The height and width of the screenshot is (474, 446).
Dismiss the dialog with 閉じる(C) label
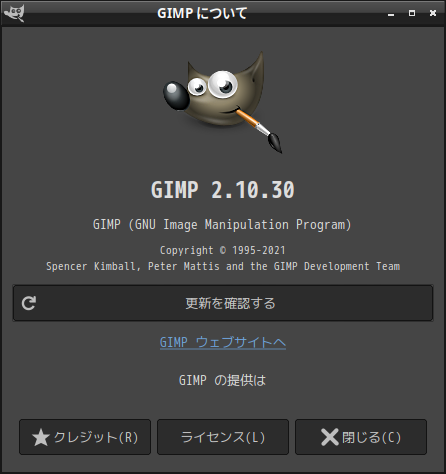(x=371, y=437)
